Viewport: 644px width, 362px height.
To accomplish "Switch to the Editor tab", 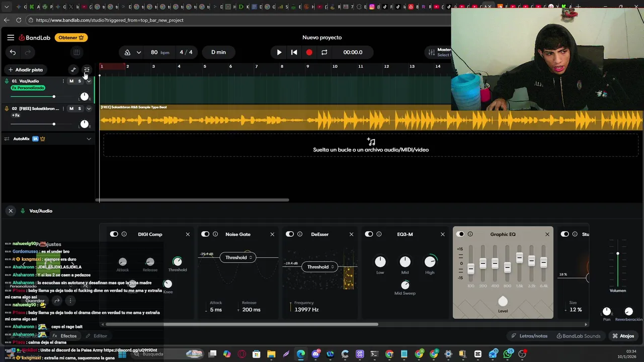I will coord(96,336).
